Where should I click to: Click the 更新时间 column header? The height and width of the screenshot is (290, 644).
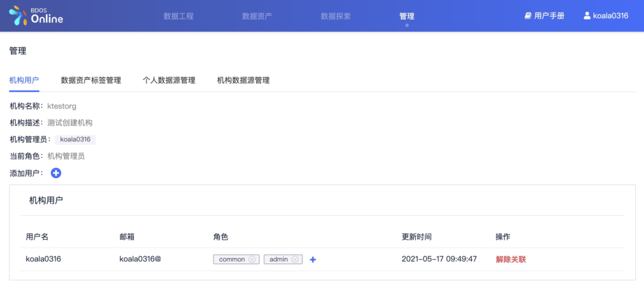pos(416,237)
